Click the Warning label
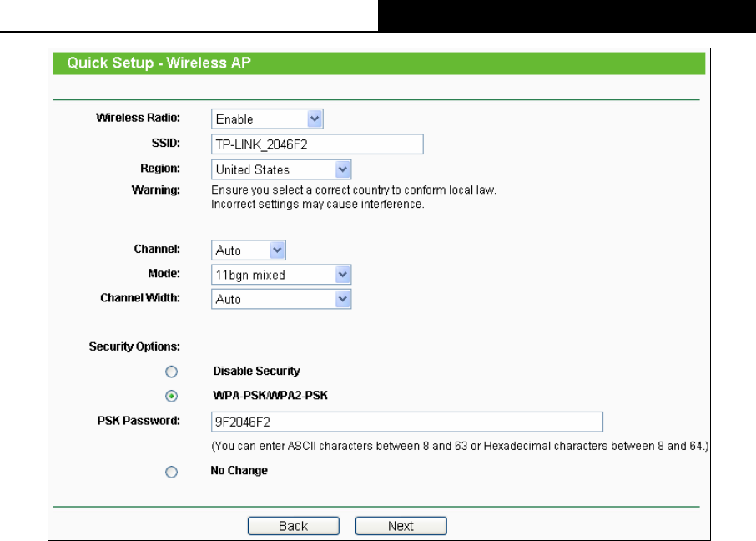 [156, 190]
